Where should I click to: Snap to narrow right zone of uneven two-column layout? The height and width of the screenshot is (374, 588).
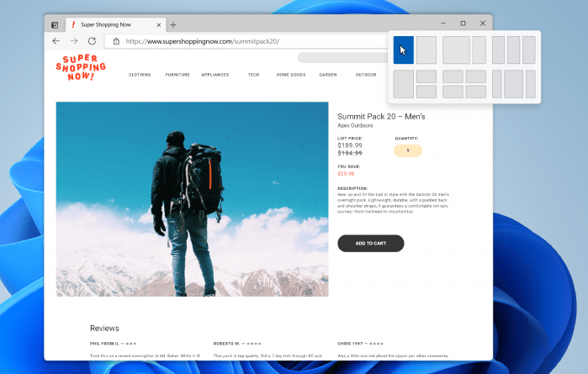[x=479, y=50]
